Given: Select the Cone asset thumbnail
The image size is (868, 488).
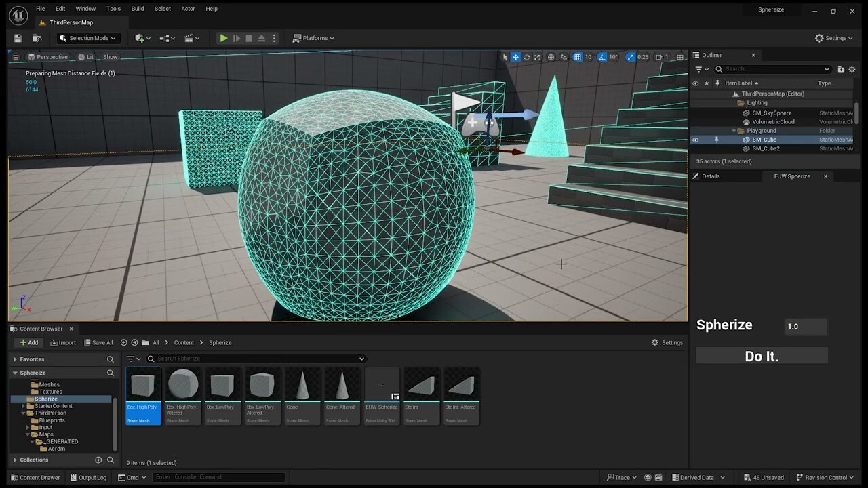Looking at the screenshot, I should 302,385.
